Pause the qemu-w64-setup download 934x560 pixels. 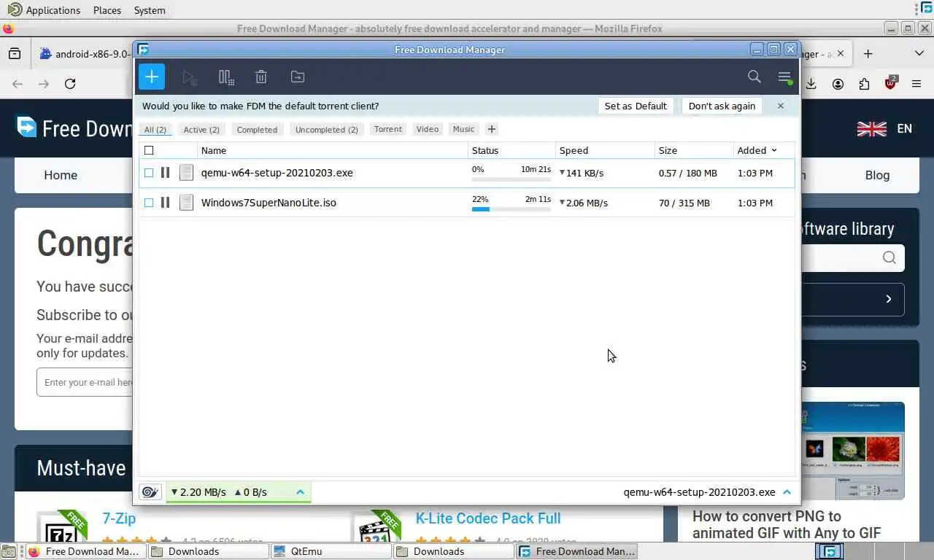pyautogui.click(x=165, y=173)
